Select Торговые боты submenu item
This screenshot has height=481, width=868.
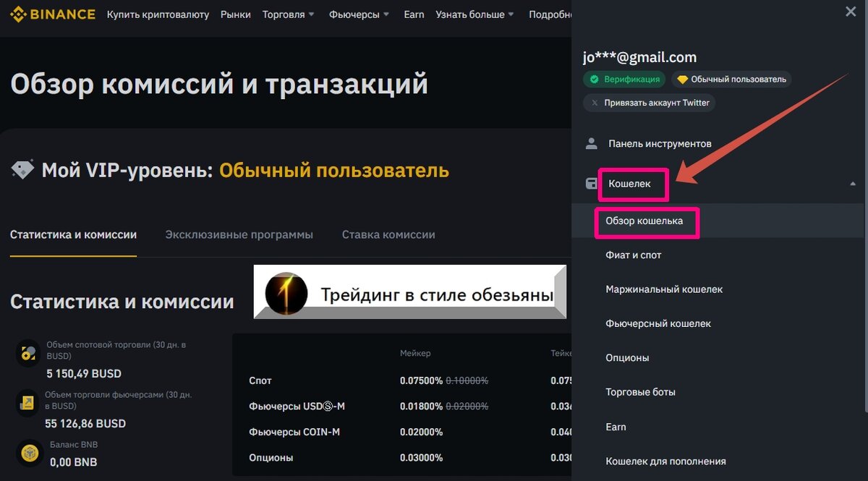pos(640,392)
